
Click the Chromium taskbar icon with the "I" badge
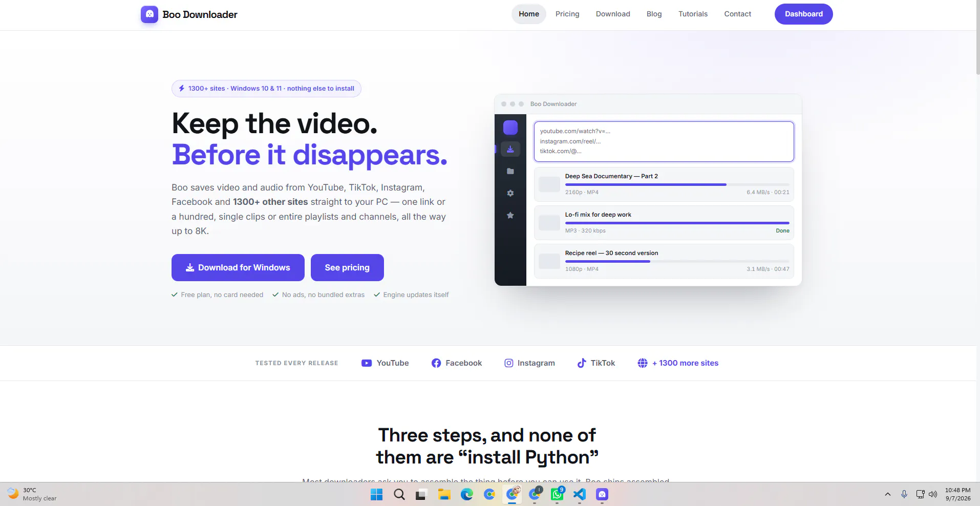(535, 494)
